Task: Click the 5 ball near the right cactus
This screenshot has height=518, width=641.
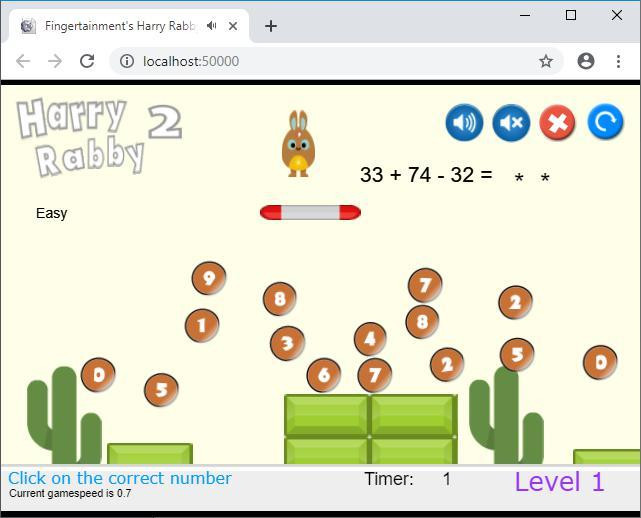Action: pyautogui.click(x=517, y=354)
